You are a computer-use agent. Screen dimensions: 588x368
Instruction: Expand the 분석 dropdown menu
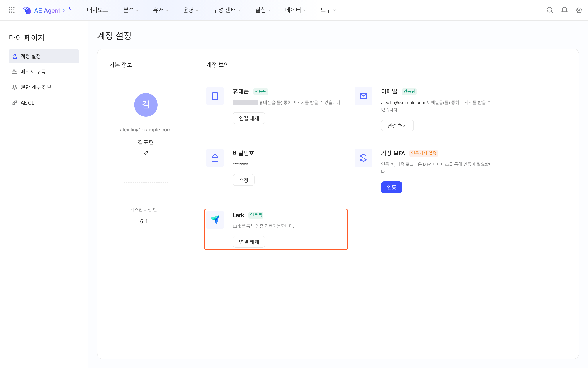(131, 10)
